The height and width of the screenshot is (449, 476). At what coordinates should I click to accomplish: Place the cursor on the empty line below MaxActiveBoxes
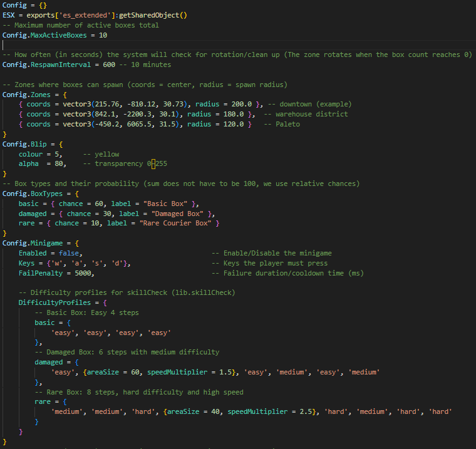[x=238, y=45]
